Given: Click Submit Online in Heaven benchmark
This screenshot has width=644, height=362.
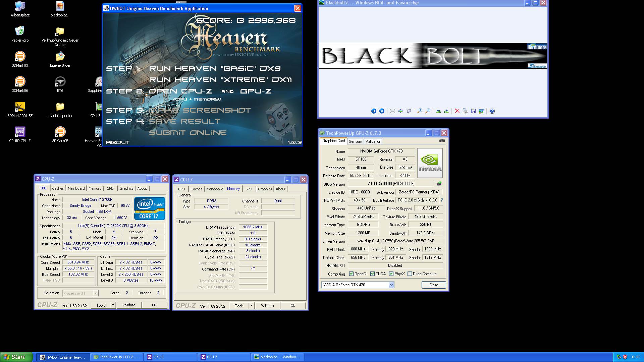Looking at the screenshot, I should coord(187,133).
